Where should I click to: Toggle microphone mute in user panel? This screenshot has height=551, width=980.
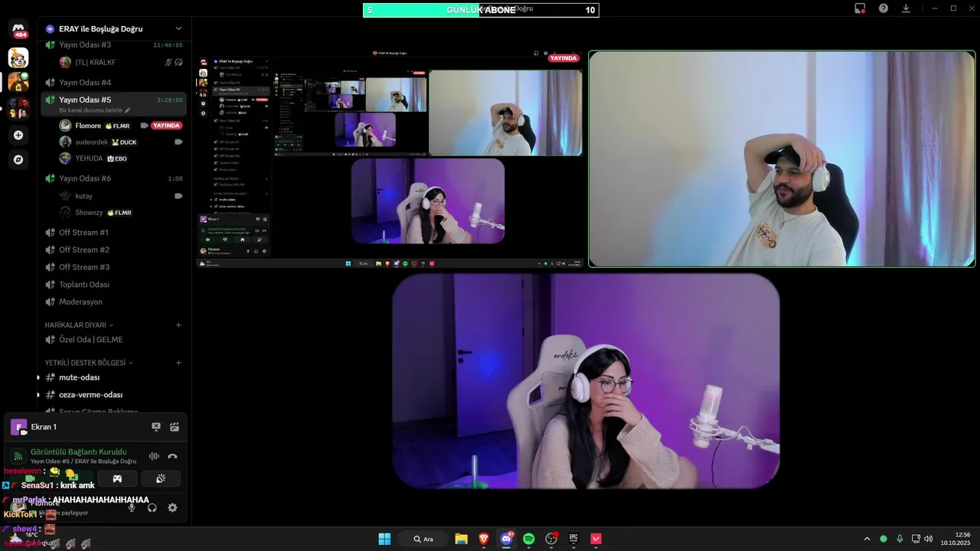pyautogui.click(x=131, y=507)
